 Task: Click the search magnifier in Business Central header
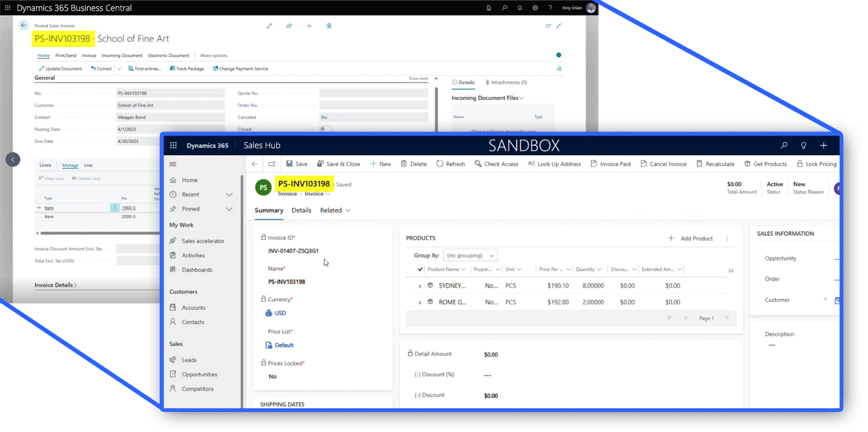tap(504, 7)
